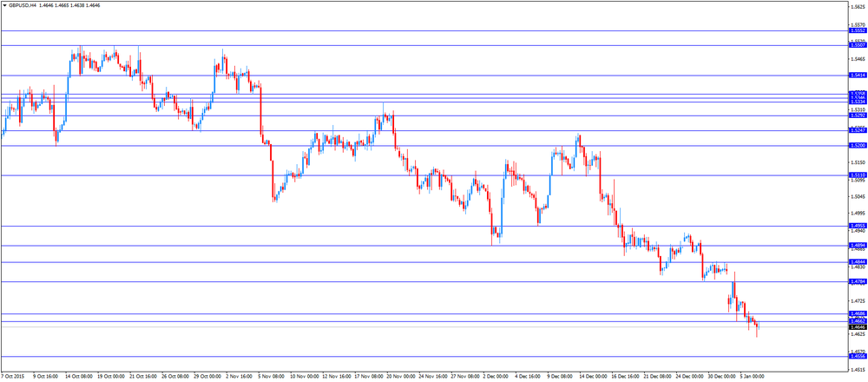
Task: Select the 1.5247 blue price label
Action: pos(857,130)
